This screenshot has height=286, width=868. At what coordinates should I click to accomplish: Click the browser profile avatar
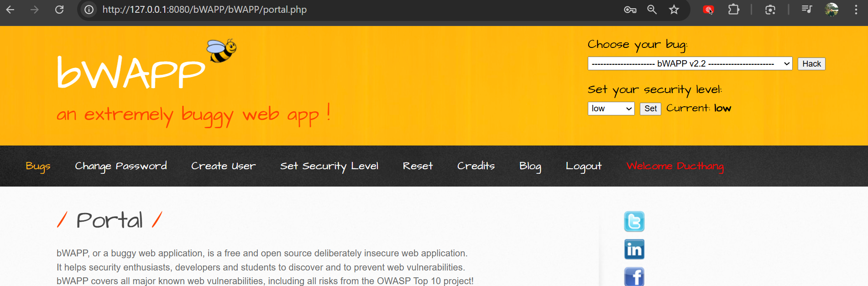click(x=831, y=10)
